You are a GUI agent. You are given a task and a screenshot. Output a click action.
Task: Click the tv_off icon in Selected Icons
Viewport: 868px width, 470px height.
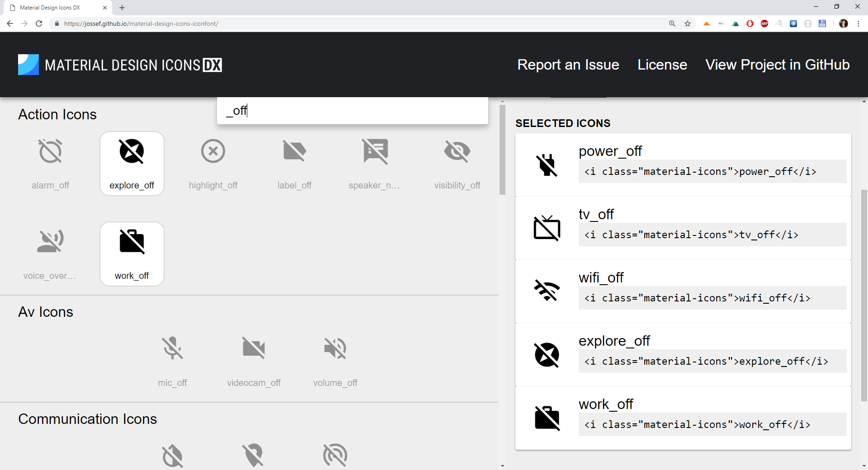pyautogui.click(x=547, y=228)
